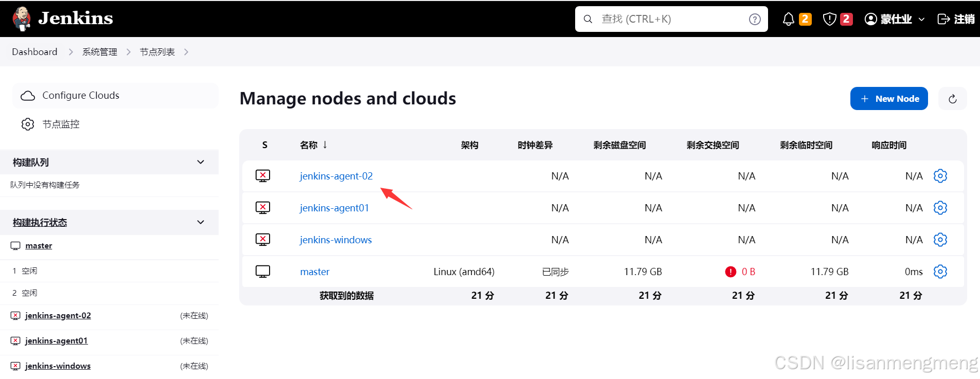Collapse the 构建队列 panel chevron

click(x=201, y=162)
